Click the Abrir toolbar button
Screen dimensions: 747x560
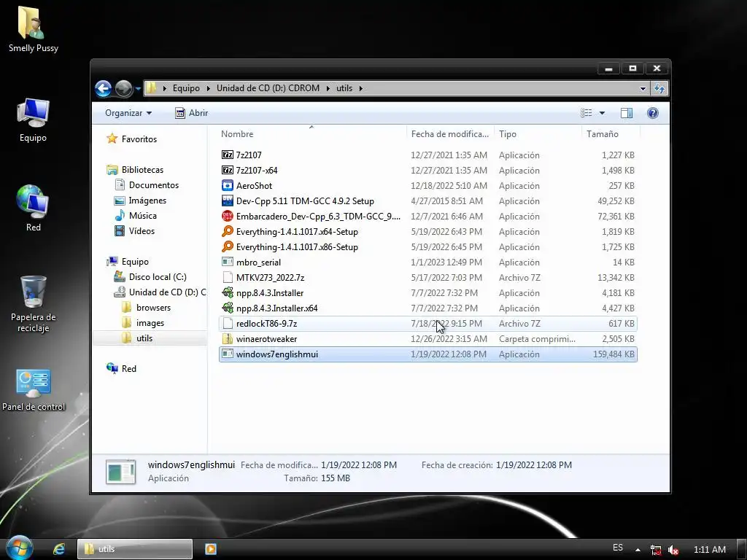pos(192,113)
